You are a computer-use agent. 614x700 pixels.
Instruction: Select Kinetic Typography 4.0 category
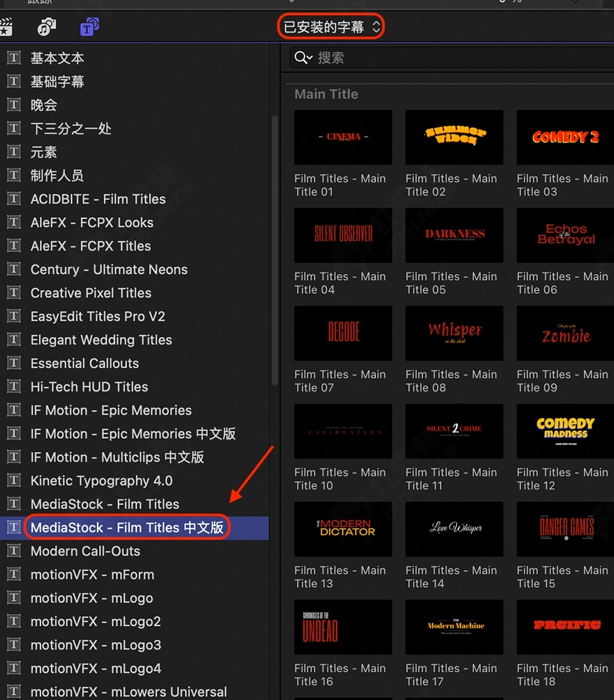[134, 481]
